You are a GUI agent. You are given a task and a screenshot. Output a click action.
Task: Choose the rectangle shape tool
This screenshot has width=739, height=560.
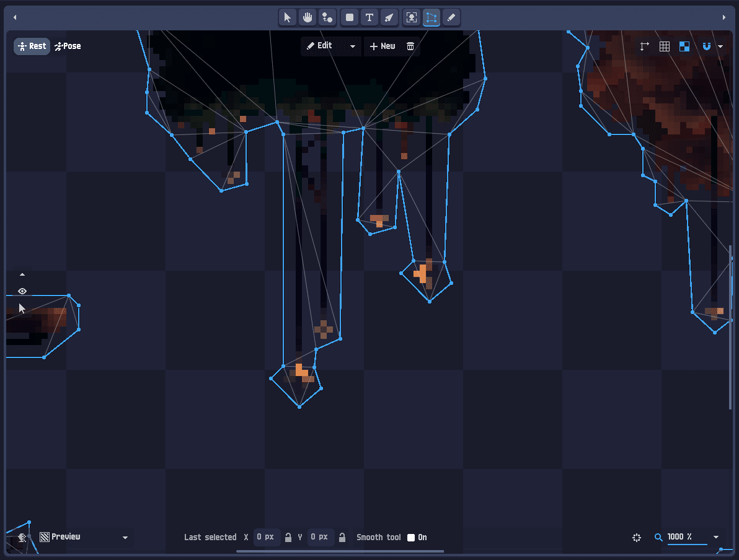click(350, 18)
